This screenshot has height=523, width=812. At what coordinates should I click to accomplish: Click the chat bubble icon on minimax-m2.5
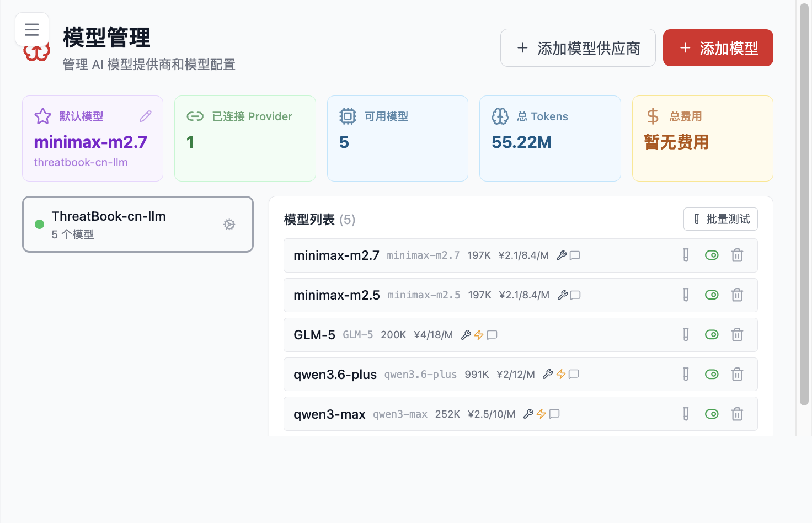(575, 295)
